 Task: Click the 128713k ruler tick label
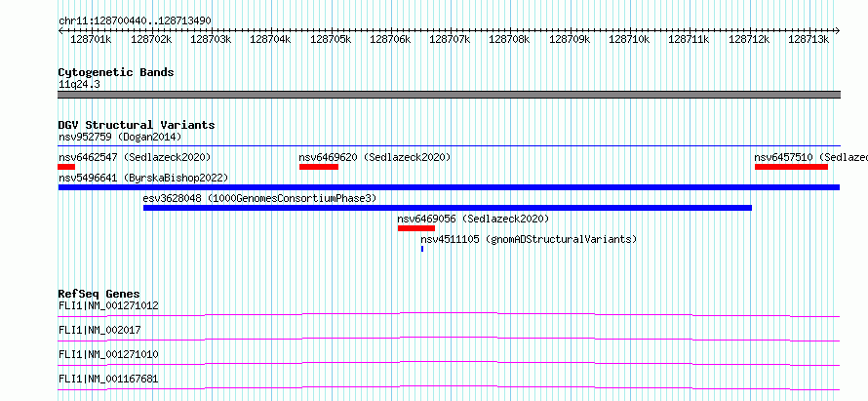tap(809, 39)
